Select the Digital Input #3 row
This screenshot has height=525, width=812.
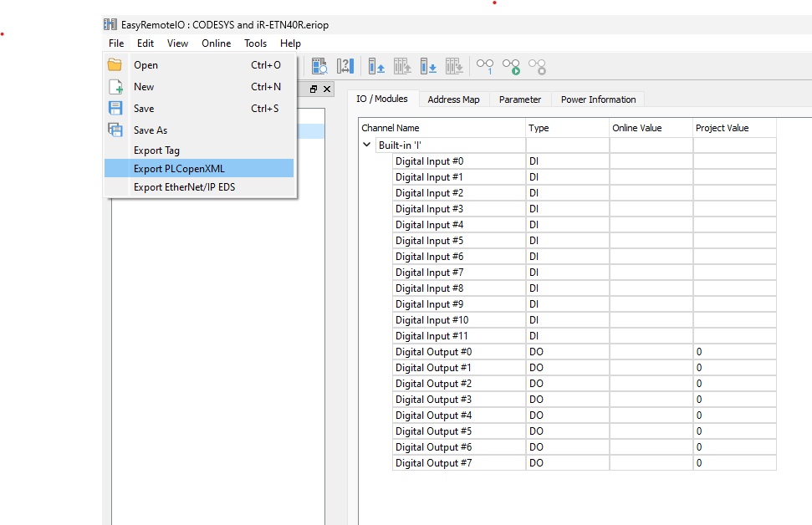[x=585, y=209]
